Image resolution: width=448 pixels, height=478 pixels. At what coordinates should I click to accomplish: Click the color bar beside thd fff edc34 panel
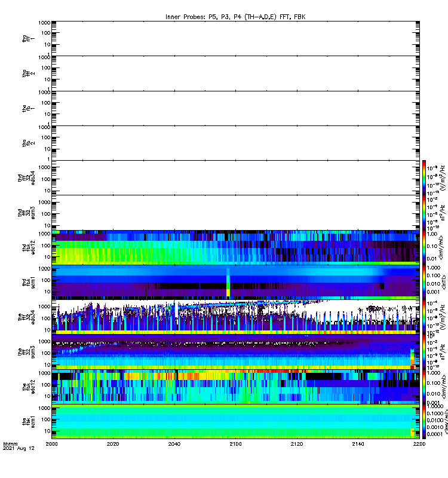pos(424,177)
